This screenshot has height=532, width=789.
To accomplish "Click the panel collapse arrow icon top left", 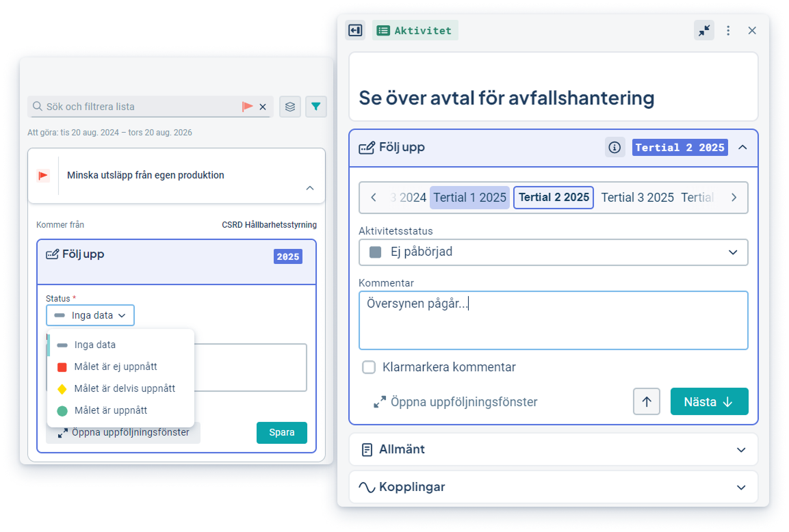I will (x=355, y=31).
